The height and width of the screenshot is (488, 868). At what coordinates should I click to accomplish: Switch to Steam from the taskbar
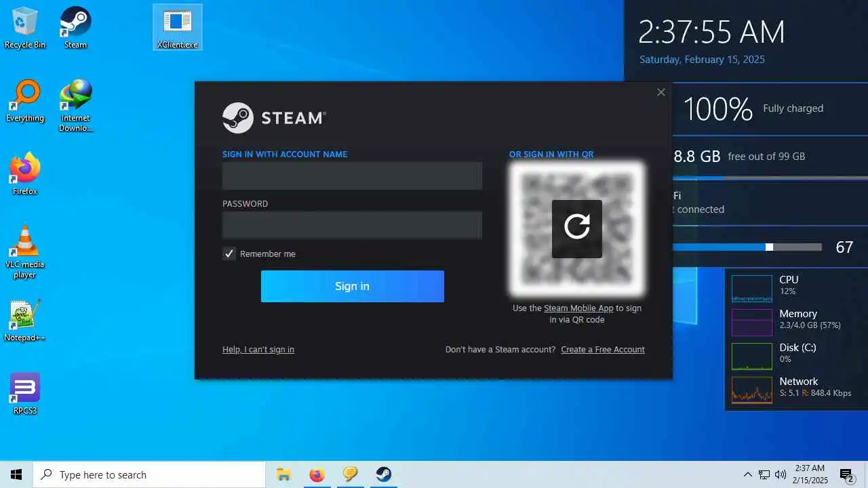coord(384,474)
